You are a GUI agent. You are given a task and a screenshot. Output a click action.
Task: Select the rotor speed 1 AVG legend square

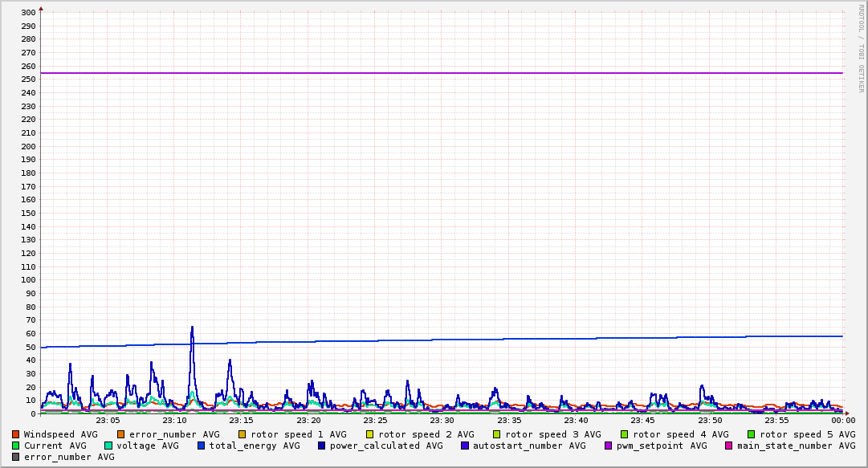pyautogui.click(x=242, y=434)
